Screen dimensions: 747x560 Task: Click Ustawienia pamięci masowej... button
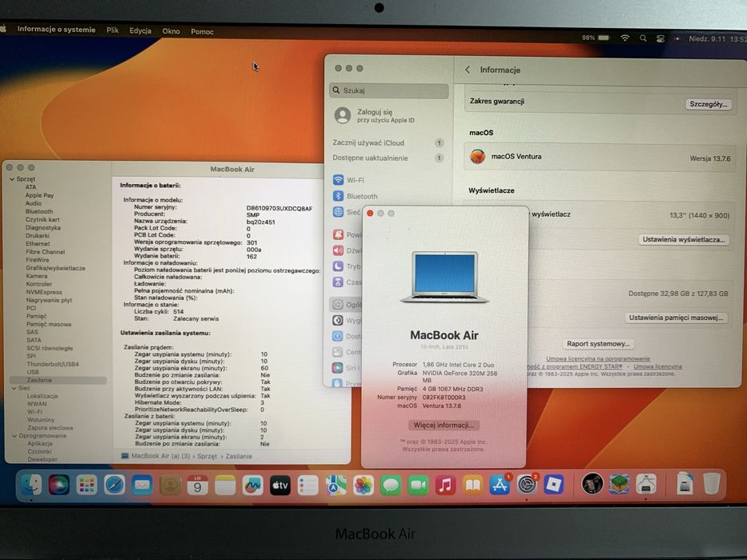click(676, 318)
